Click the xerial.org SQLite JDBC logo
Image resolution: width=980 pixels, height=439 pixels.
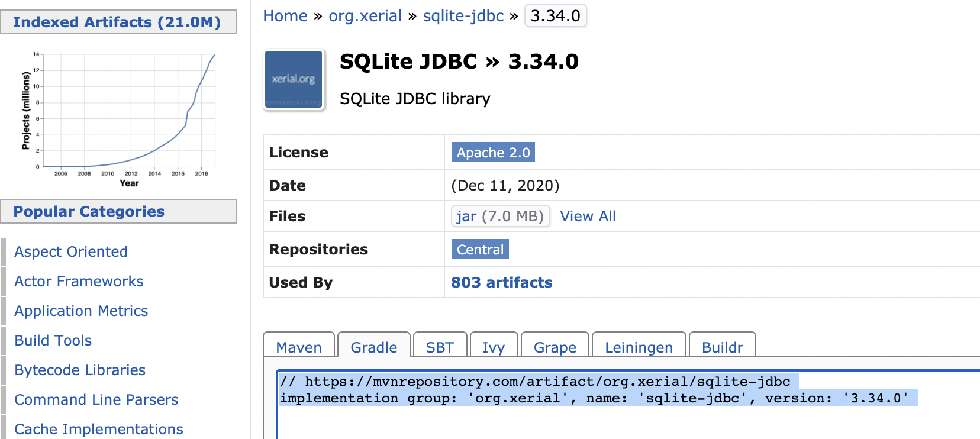[294, 79]
